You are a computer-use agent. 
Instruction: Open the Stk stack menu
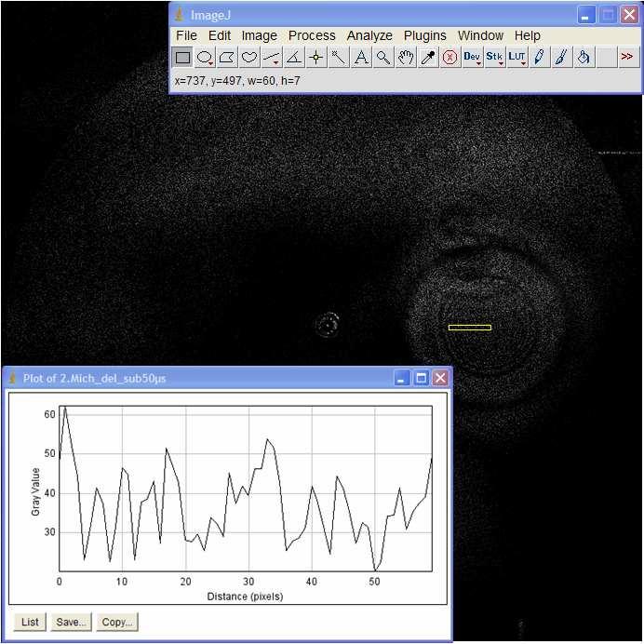494,58
